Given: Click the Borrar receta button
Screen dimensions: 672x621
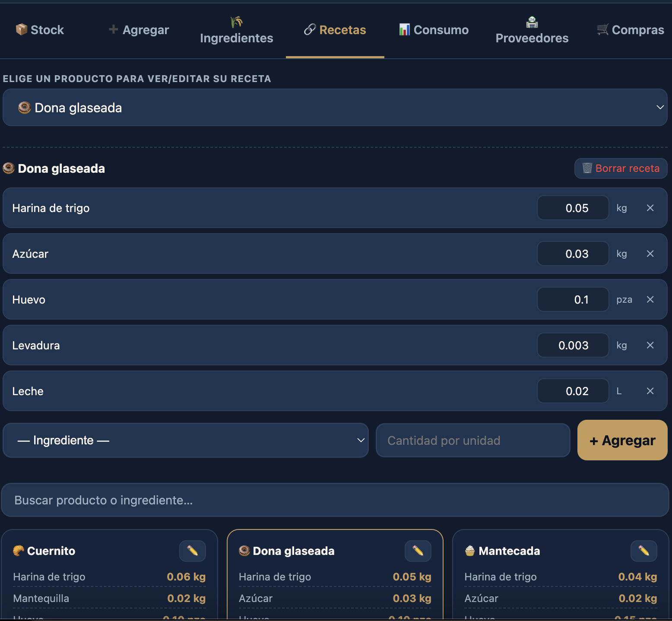Looking at the screenshot, I should tap(621, 168).
